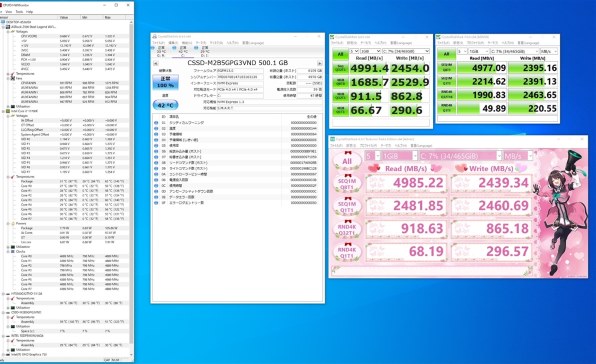Screen dimensions: 596x364
Task: Run pink SEQ1M Q8T1 test button
Action: click(x=347, y=184)
